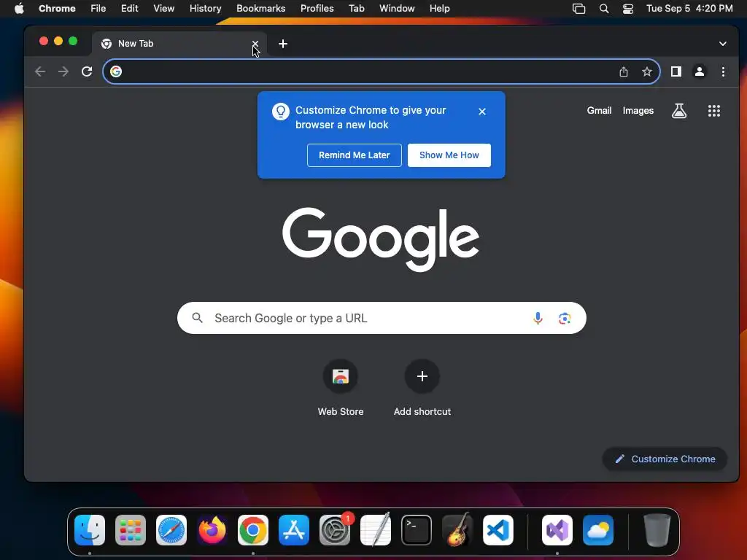Open the Bookmarks menu
The width and height of the screenshot is (747, 560).
(261, 9)
